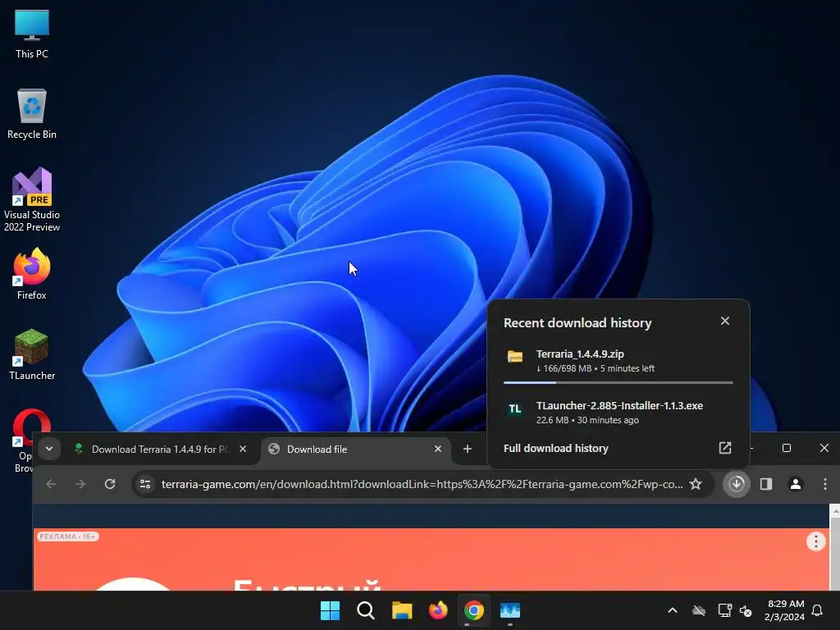Click the OneDrive cloud tray icon

click(x=699, y=610)
